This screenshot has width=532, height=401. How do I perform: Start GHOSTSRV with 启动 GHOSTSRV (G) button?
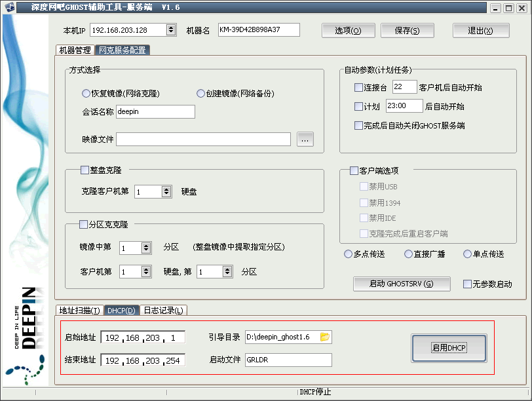click(x=402, y=284)
